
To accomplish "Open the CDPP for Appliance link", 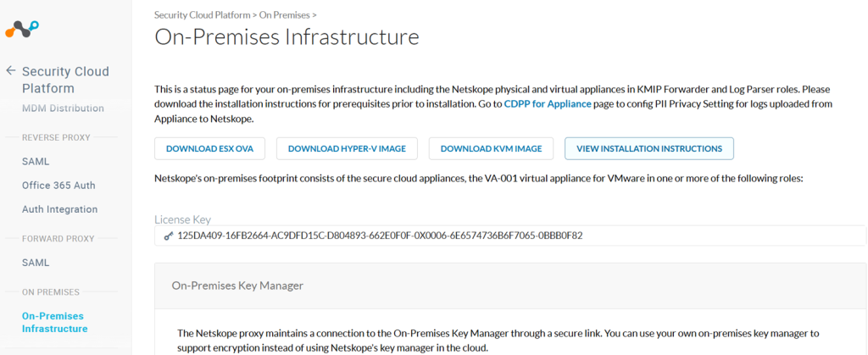I will (548, 104).
